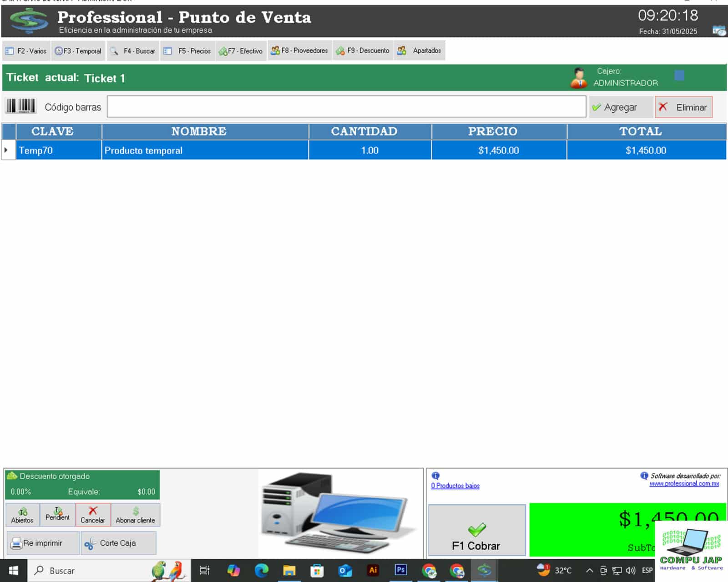Reprint a ticket with Re imprimir
The width and height of the screenshot is (728, 582).
coord(43,543)
